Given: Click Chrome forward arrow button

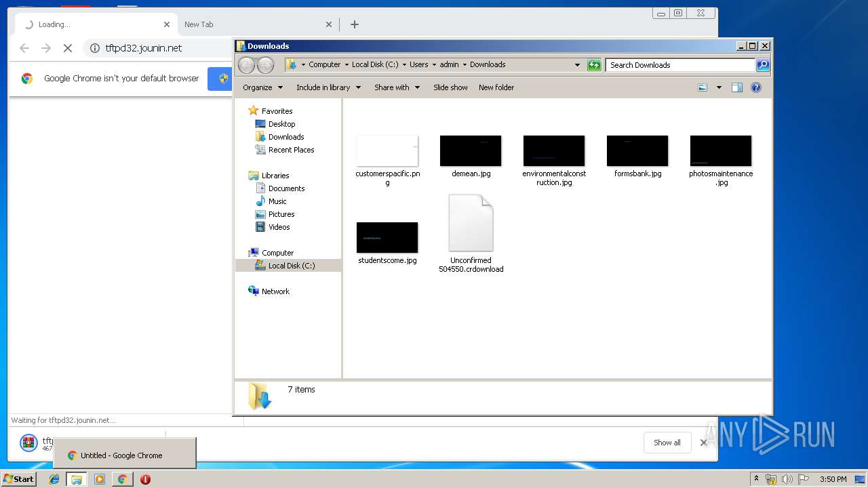Looking at the screenshot, I should [46, 48].
